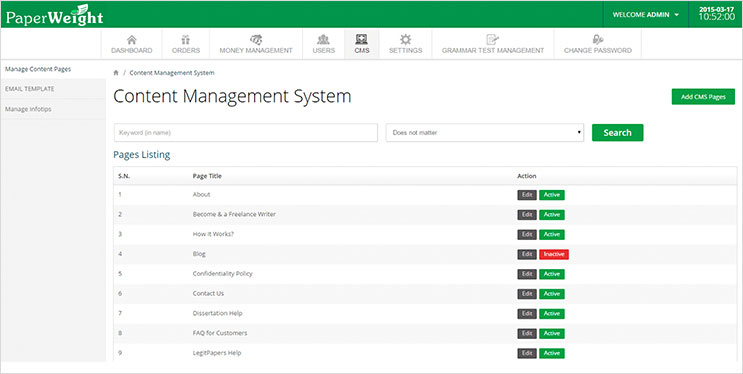Edit the How It Works? page
Screen dimensions: 743x374
pyautogui.click(x=527, y=234)
